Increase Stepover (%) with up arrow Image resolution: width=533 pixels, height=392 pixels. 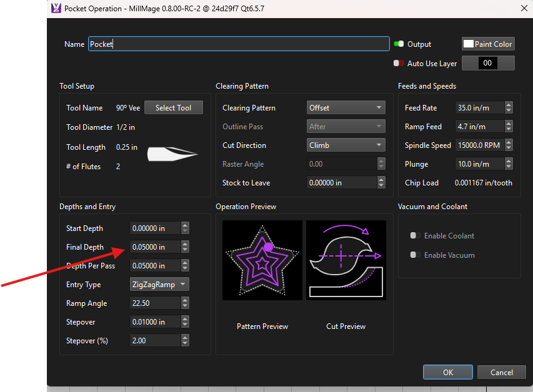tap(185, 337)
